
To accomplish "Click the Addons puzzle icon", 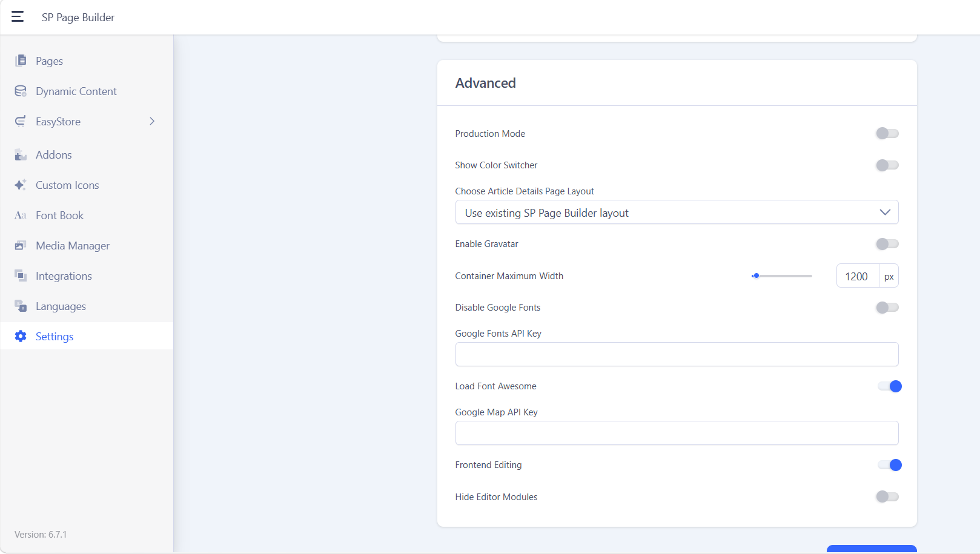I will (x=21, y=154).
